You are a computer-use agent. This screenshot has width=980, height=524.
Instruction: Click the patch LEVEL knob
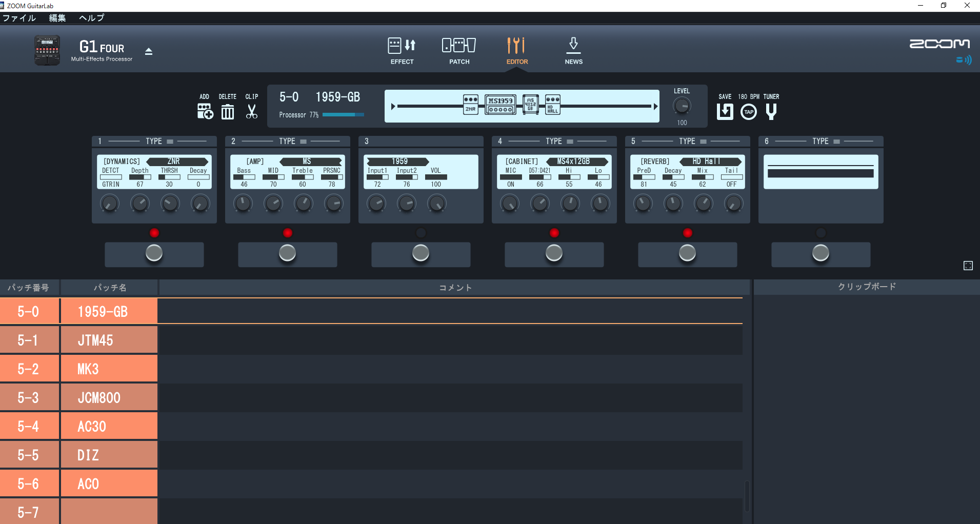pyautogui.click(x=682, y=106)
